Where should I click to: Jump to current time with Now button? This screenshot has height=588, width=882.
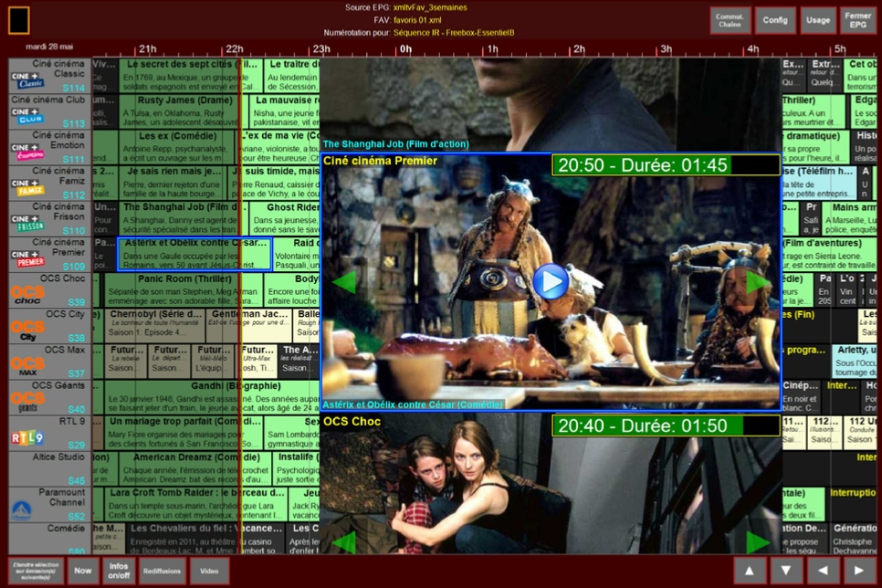[x=83, y=571]
